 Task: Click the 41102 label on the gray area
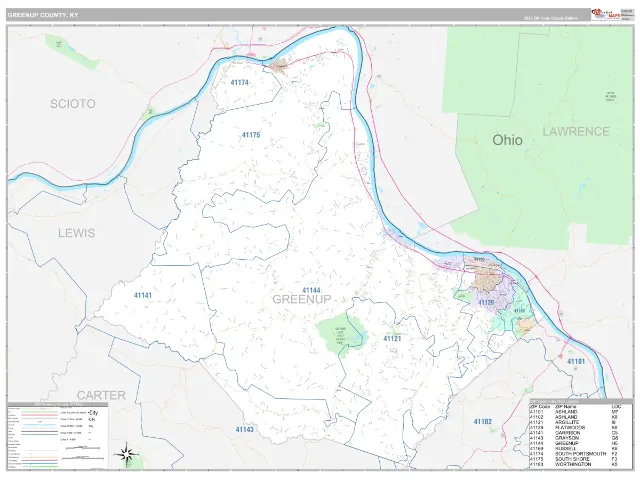click(483, 421)
